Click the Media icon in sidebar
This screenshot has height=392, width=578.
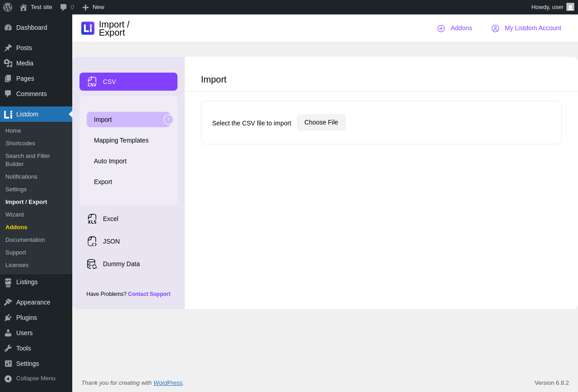[x=8, y=63]
